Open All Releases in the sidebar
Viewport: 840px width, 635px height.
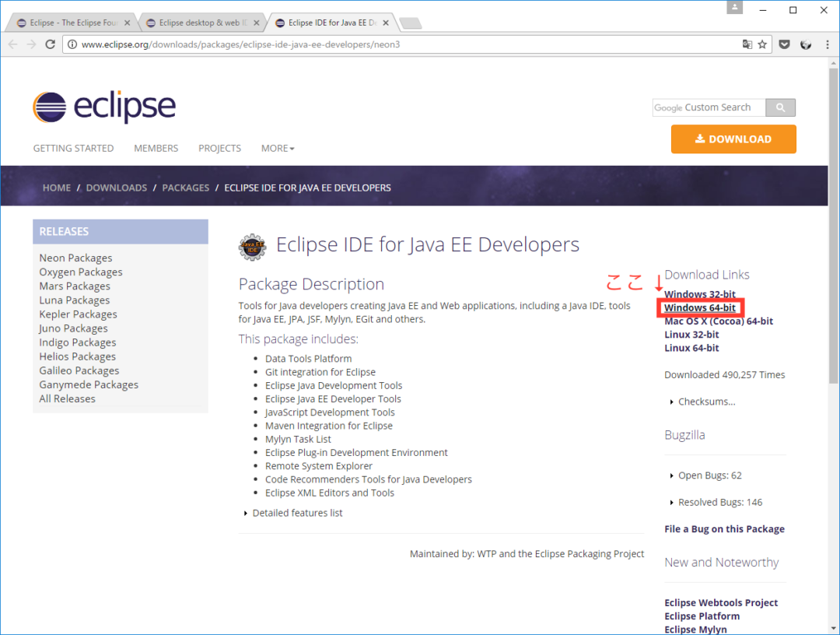tap(67, 398)
